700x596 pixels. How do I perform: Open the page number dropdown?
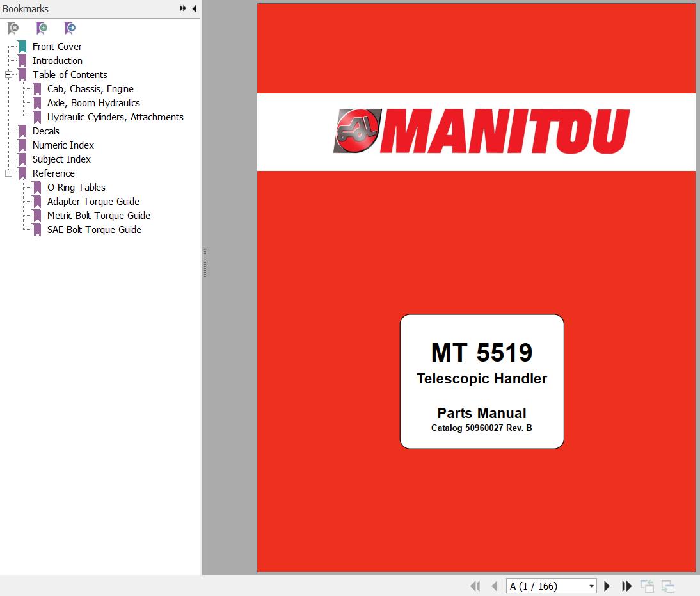(x=591, y=586)
